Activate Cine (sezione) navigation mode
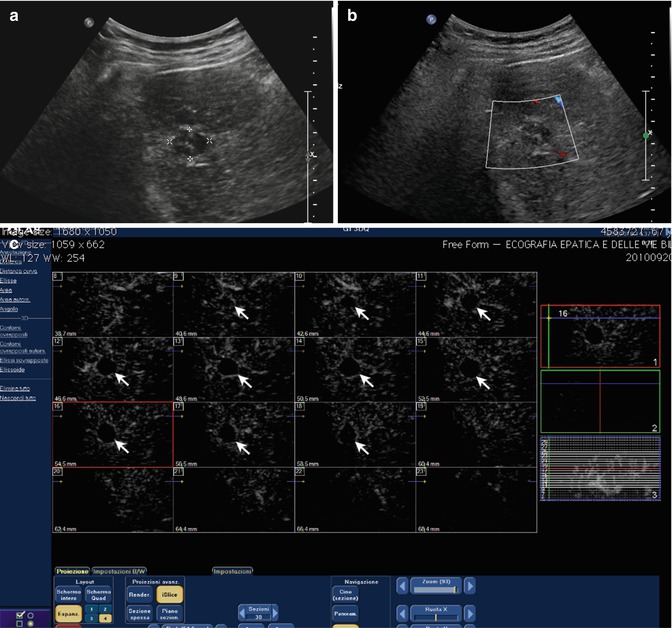 [x=347, y=592]
